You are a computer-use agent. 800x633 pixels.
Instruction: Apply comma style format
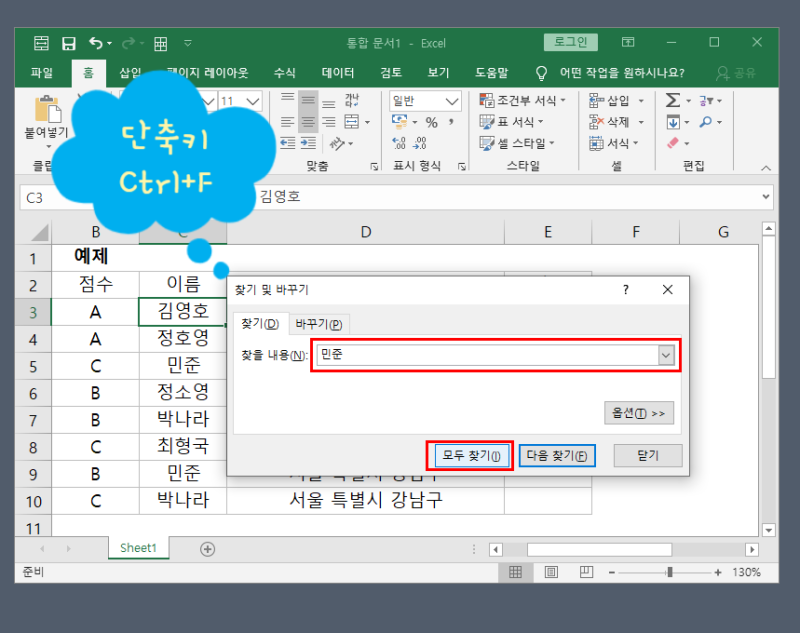pos(451,122)
